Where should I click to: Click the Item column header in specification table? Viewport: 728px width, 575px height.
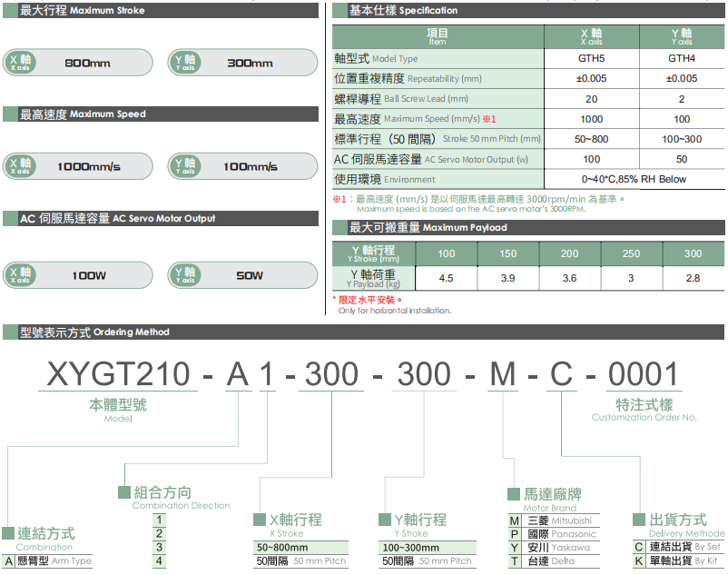438,36
